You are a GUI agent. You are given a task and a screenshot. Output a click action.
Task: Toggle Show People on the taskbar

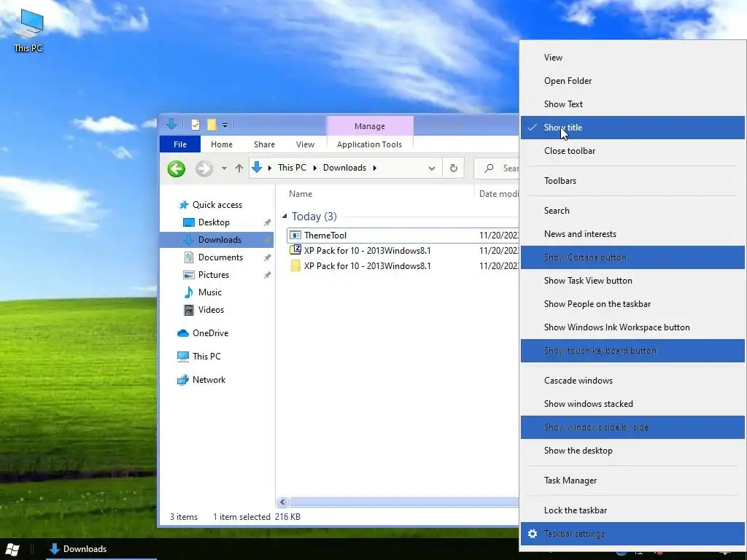[632, 304]
